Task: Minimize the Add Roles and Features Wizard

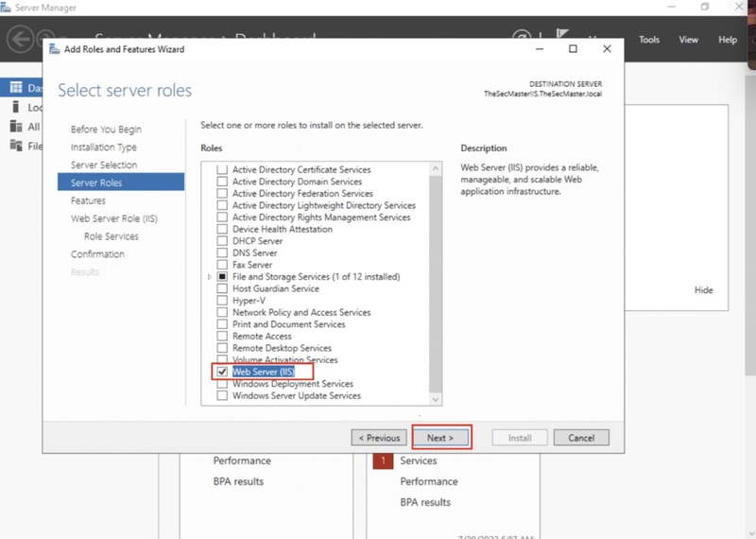Action: 540,49
